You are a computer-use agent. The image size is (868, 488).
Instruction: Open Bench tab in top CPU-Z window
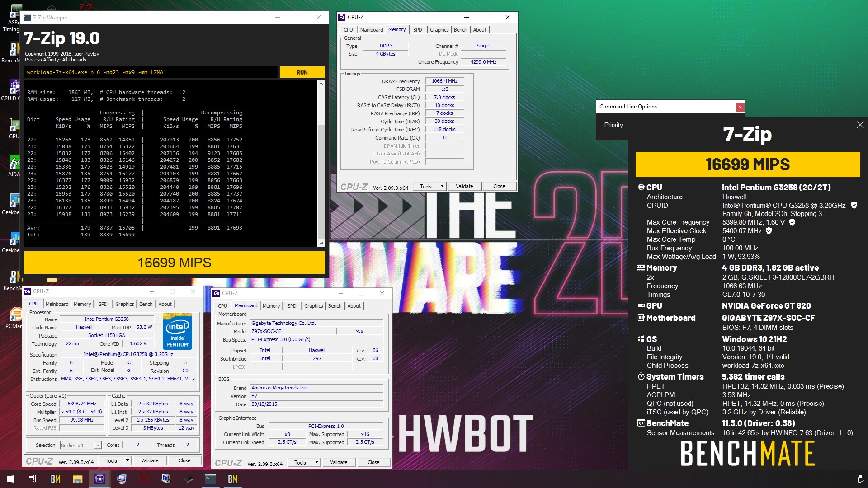click(460, 30)
